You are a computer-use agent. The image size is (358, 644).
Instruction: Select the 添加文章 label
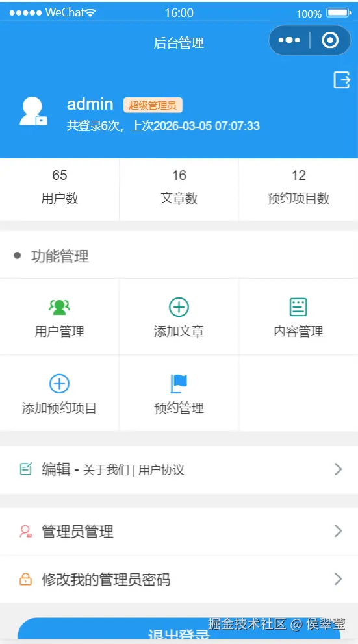(179, 332)
